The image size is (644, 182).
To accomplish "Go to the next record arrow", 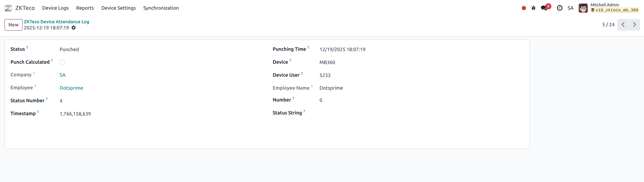I will point(635,24).
